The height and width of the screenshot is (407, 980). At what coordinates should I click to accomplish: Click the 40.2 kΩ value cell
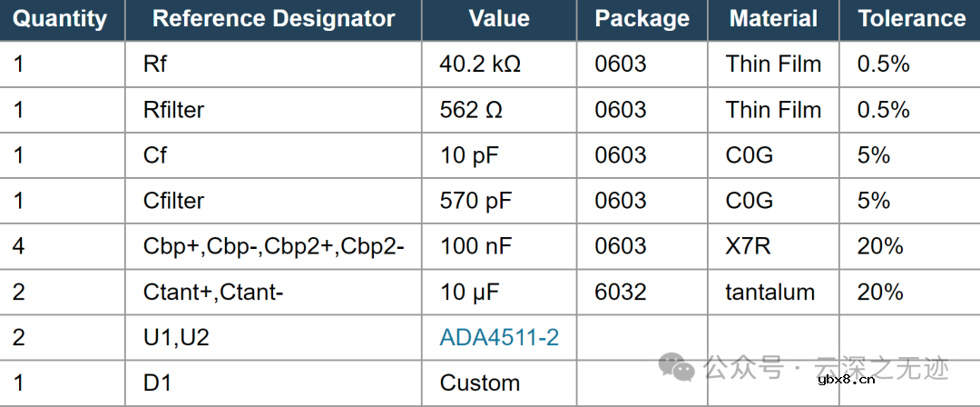[480, 65]
